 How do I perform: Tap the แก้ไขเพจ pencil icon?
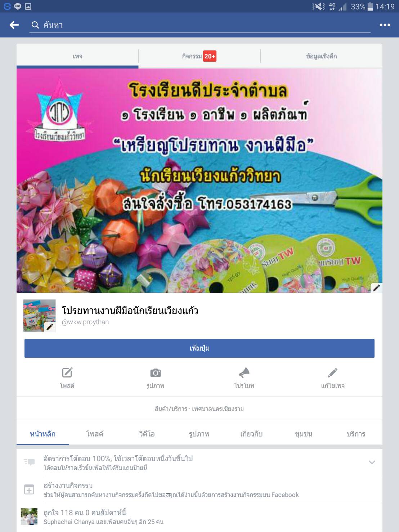click(x=333, y=373)
